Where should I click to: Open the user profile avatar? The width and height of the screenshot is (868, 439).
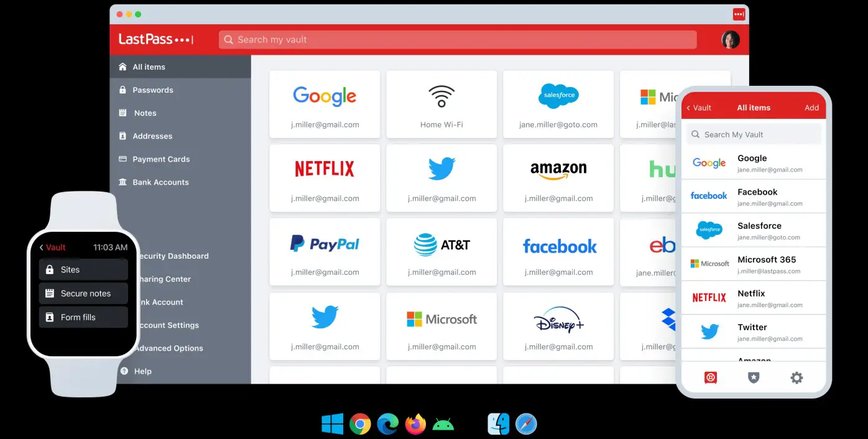tap(730, 40)
